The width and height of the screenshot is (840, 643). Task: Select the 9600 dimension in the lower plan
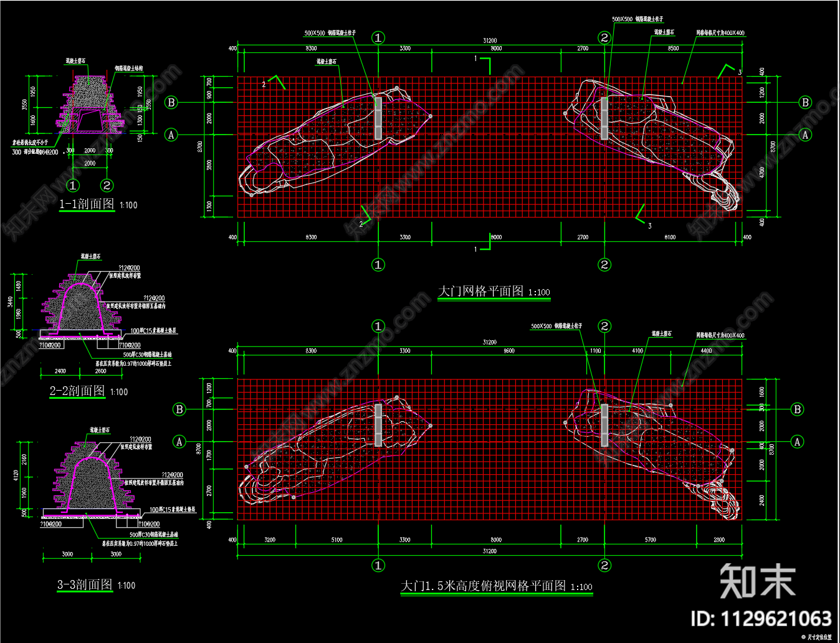[509, 351]
